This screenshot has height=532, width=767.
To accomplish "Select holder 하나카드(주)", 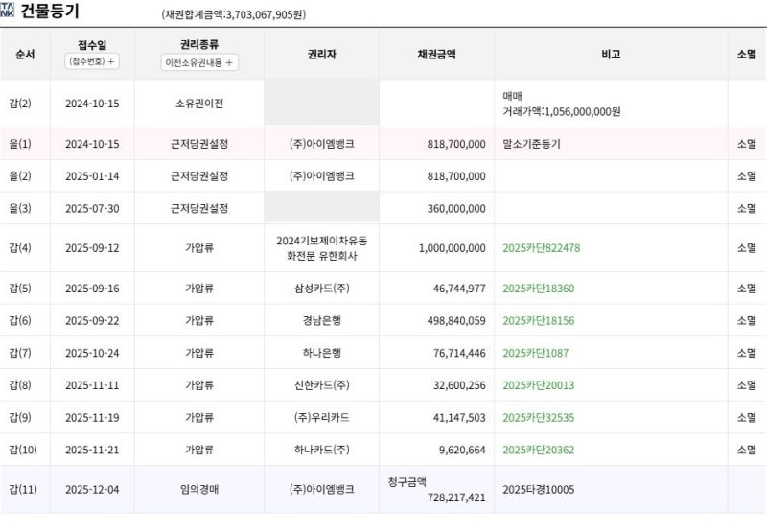I will tap(321, 450).
